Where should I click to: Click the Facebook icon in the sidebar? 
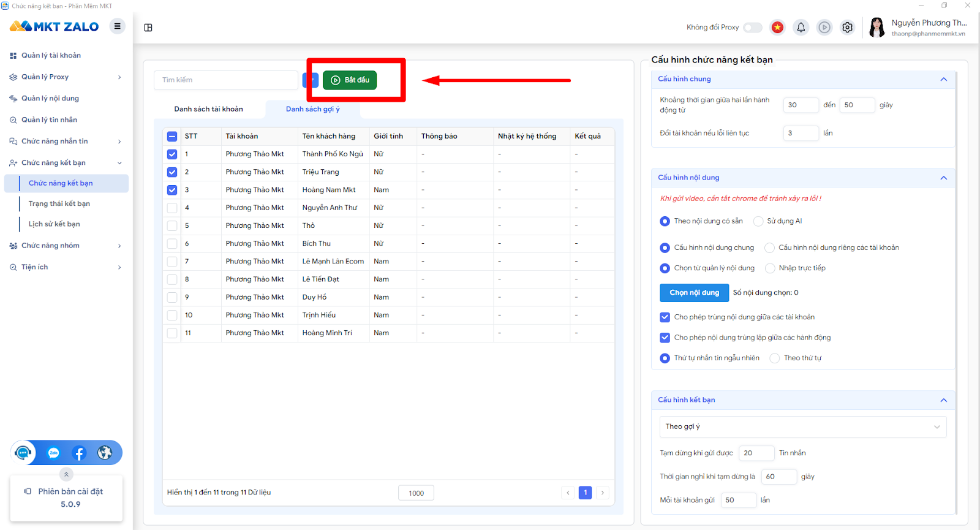point(79,453)
